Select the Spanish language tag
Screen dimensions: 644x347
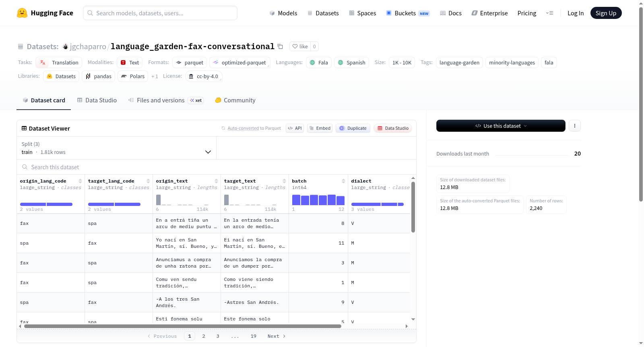pos(351,62)
